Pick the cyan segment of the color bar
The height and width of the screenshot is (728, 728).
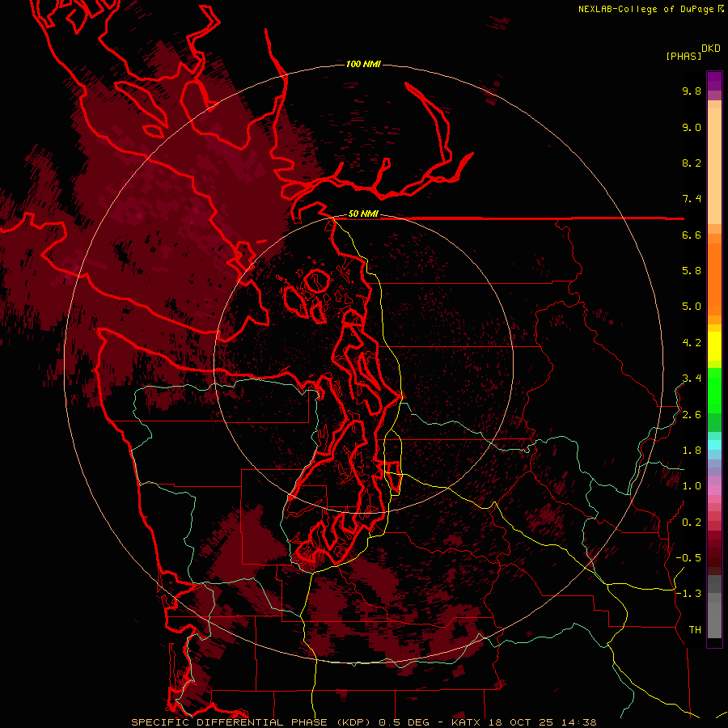click(x=714, y=444)
